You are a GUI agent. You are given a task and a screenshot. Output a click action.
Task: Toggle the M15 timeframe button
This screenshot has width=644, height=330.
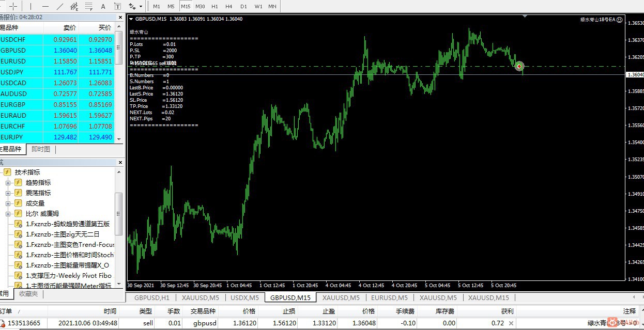pyautogui.click(x=186, y=6)
